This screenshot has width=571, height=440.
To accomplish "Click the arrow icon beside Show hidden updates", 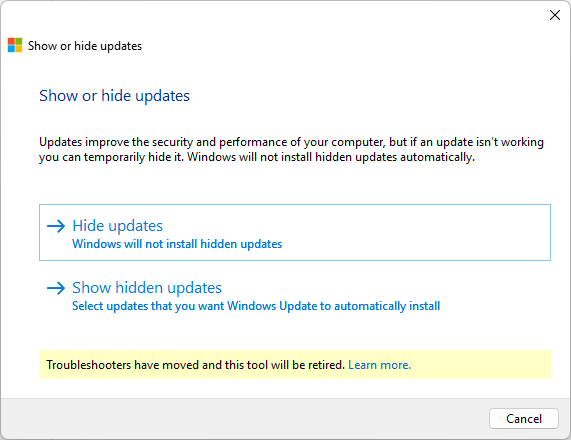I will pos(56,288).
